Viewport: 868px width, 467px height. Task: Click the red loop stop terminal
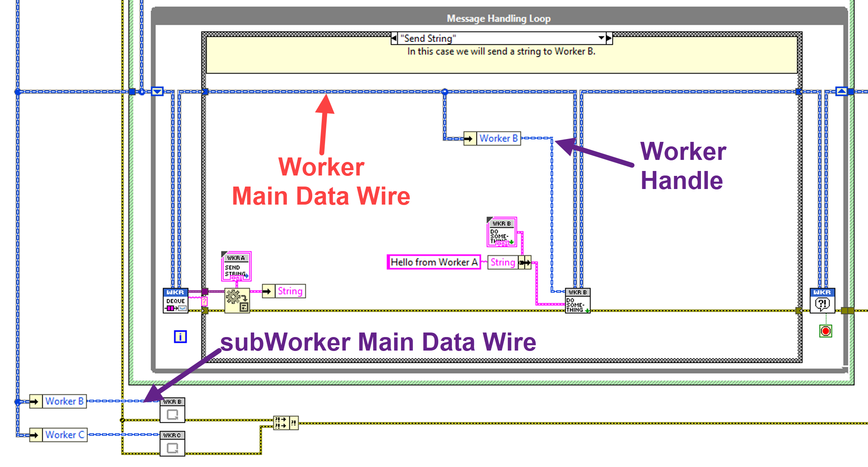[825, 331]
